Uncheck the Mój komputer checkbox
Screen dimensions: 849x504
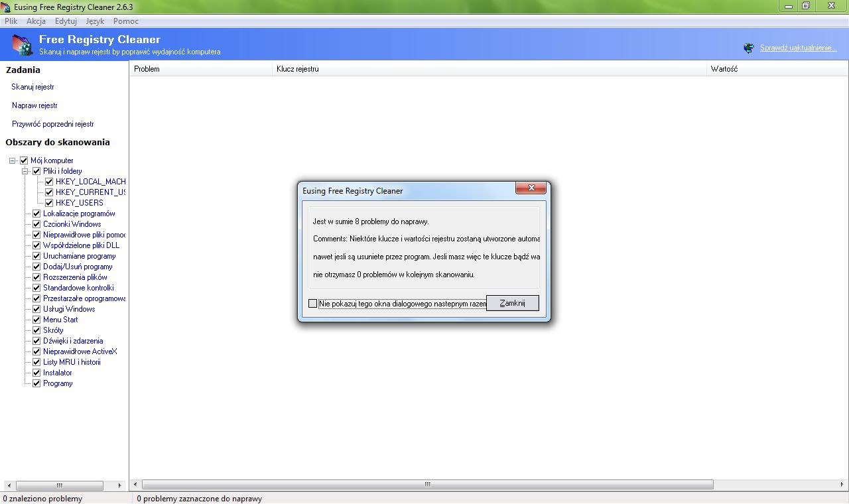point(24,160)
